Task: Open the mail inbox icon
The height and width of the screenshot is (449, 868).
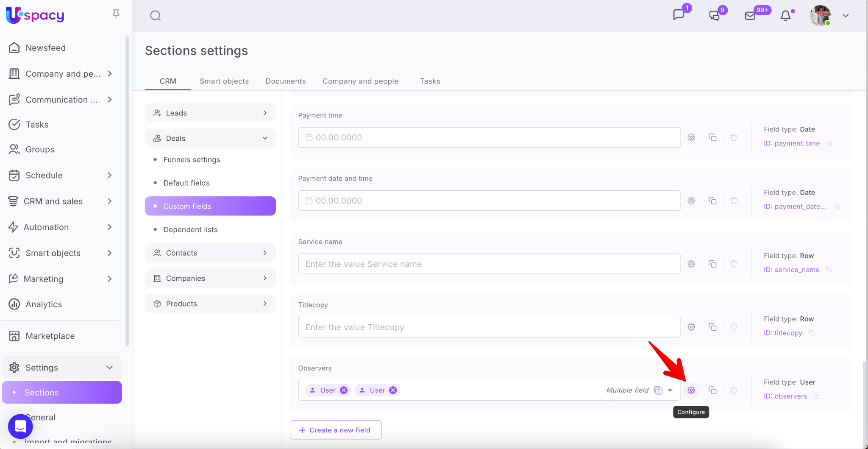Action: pyautogui.click(x=750, y=16)
